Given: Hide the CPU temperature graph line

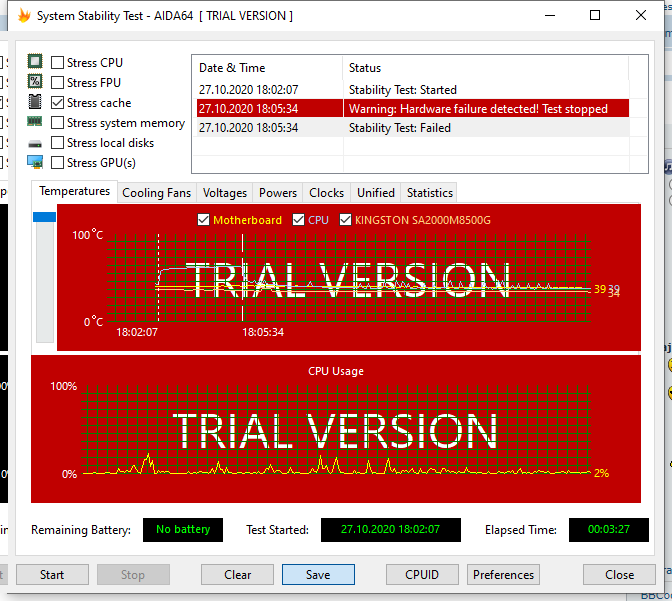Looking at the screenshot, I should pyautogui.click(x=298, y=220).
